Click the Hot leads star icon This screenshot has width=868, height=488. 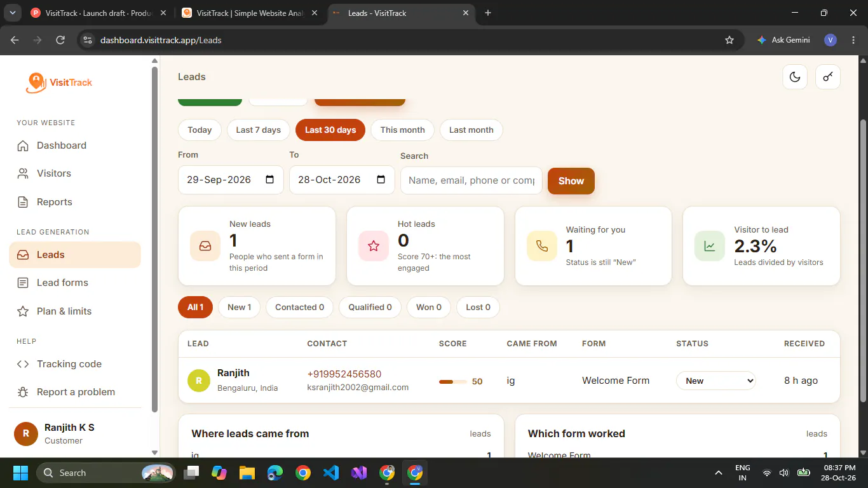pyautogui.click(x=374, y=246)
